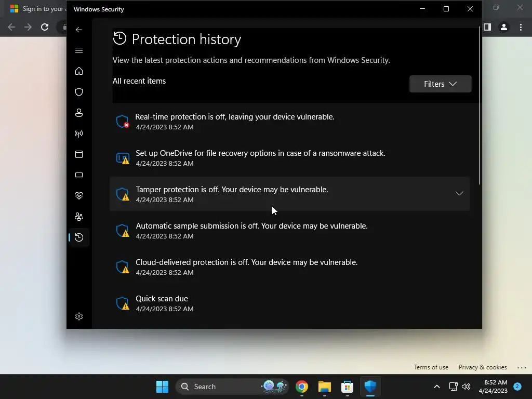Image resolution: width=532 pixels, height=399 pixels.
Task: Open Device security laptop icon
Action: pos(79,175)
